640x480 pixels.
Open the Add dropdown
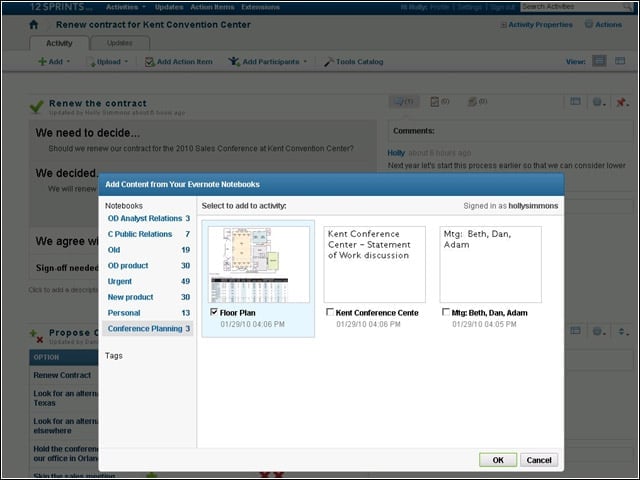pos(54,62)
